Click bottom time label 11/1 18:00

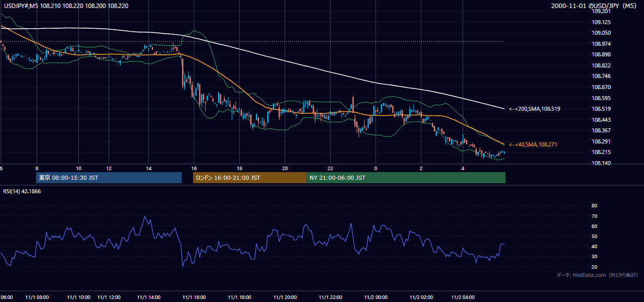point(240,297)
